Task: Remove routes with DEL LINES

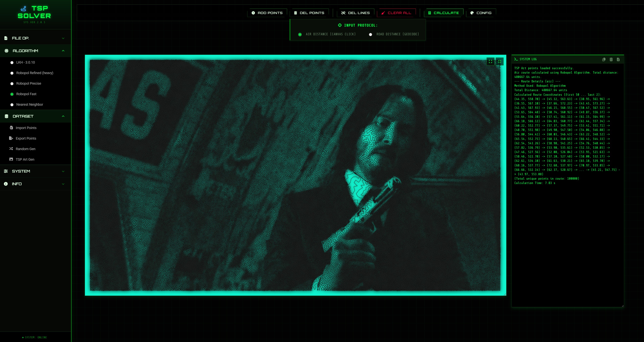Action: [355, 13]
